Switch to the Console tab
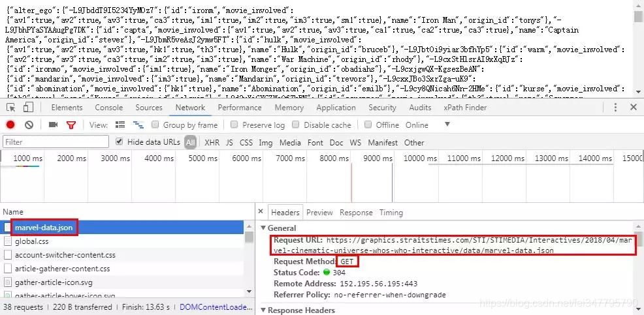 point(109,108)
